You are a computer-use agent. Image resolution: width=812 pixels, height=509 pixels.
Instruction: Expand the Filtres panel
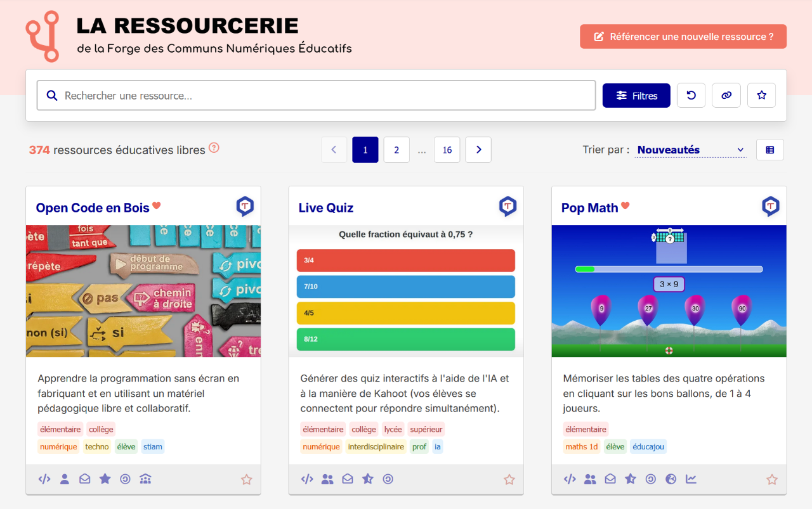click(636, 96)
